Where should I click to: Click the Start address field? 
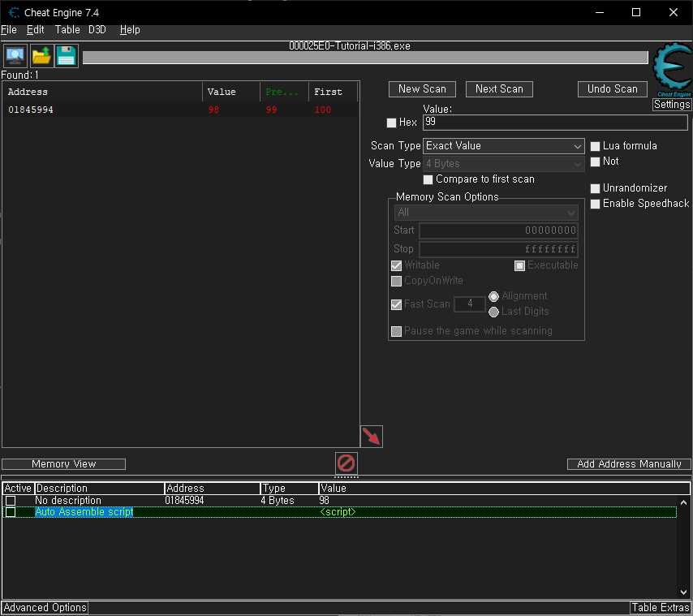(x=498, y=230)
